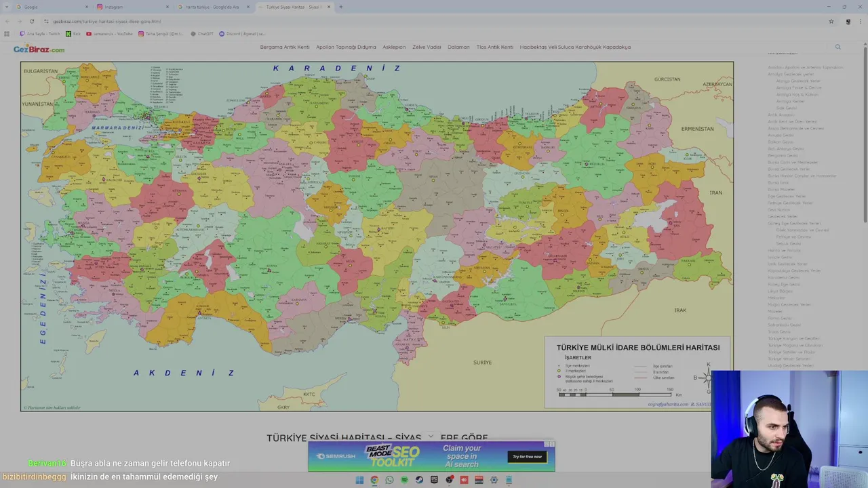Close the Instagram tab
The width and height of the screenshot is (868, 488).
pos(167,7)
